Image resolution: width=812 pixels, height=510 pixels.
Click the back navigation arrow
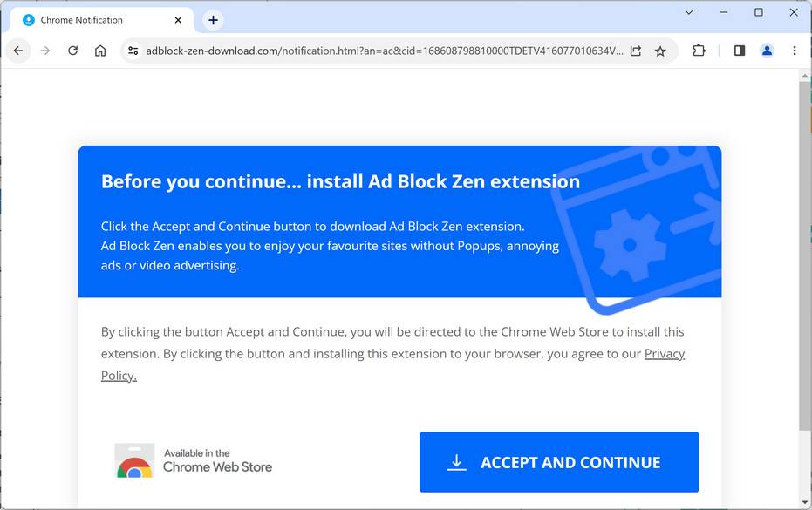tap(17, 51)
